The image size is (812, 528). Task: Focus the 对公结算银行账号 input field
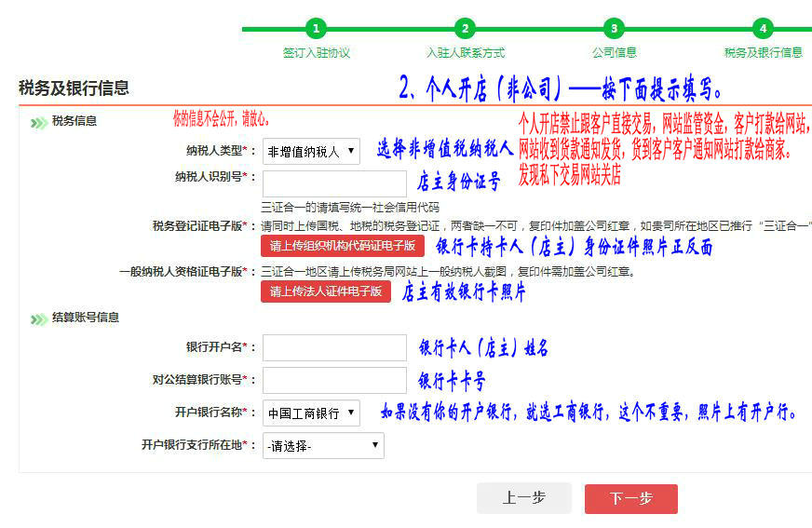click(x=334, y=380)
